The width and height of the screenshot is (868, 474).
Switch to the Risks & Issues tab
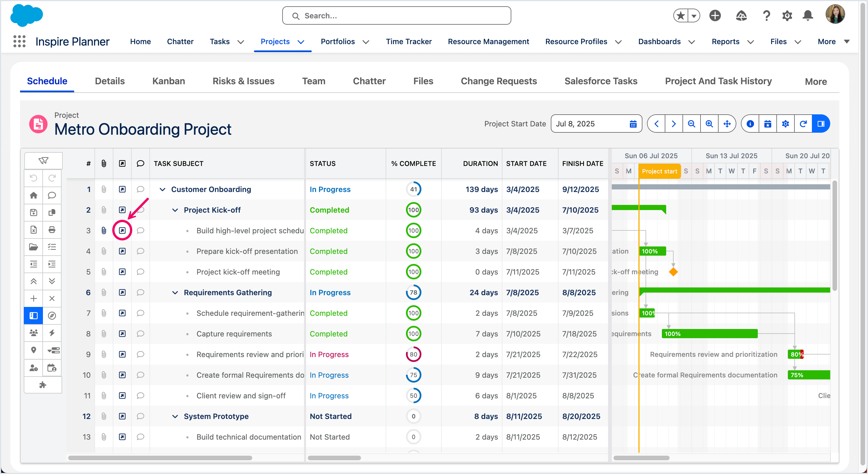(243, 81)
